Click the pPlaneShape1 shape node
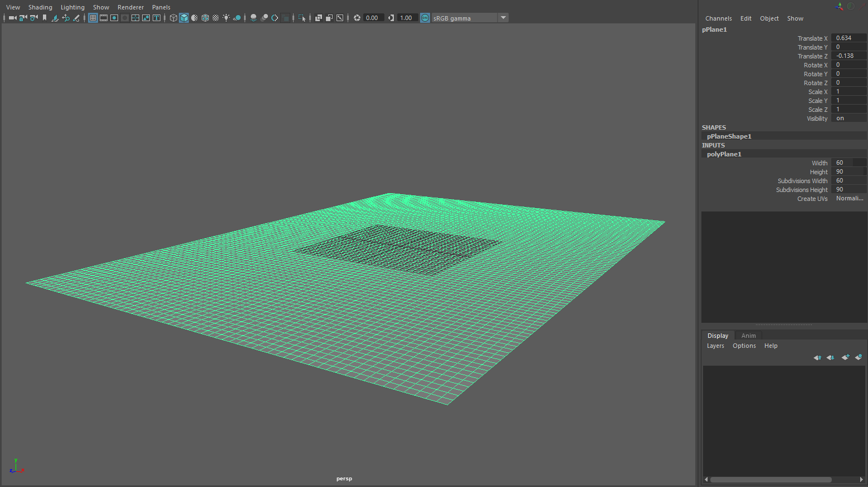868x487 pixels. (729, 136)
